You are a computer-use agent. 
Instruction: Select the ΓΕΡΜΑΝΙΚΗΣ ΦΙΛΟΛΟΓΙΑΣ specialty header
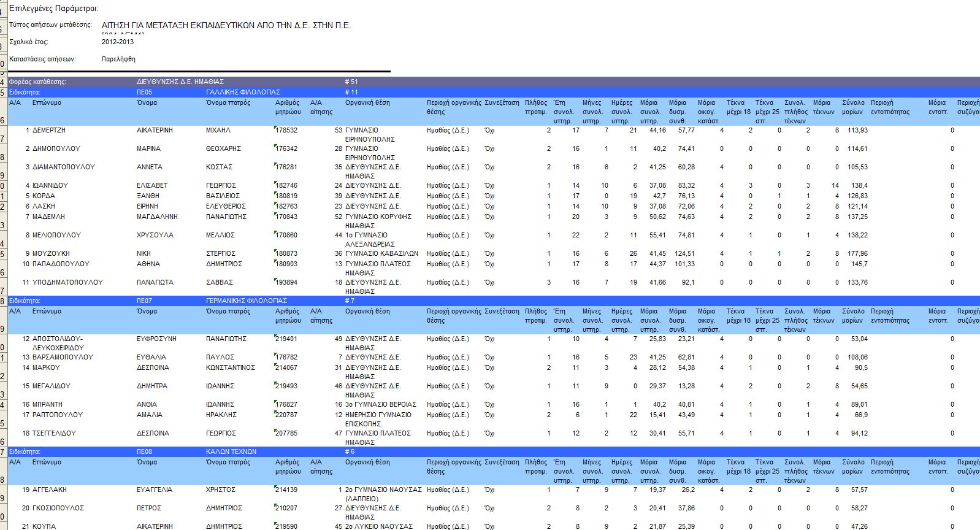point(247,301)
